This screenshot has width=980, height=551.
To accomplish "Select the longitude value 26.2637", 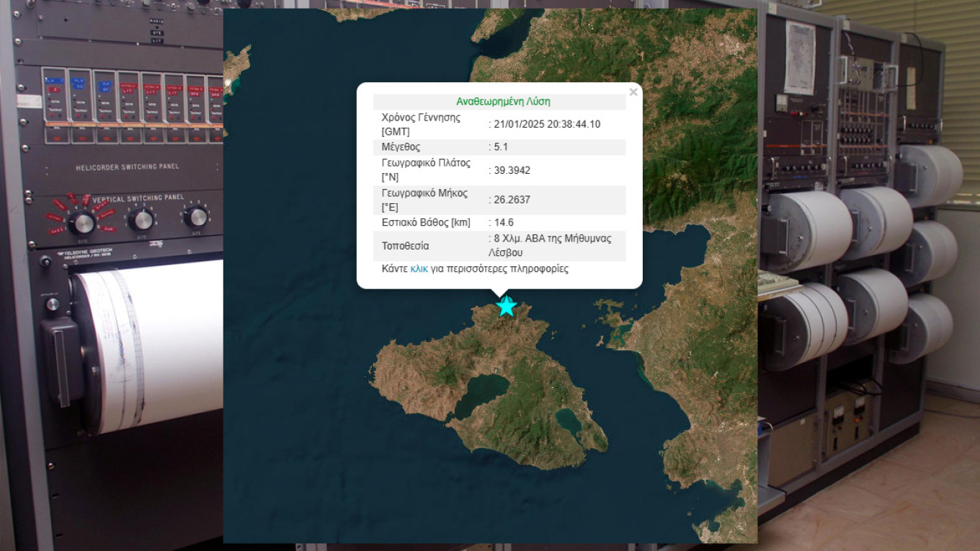I will 512,200.
